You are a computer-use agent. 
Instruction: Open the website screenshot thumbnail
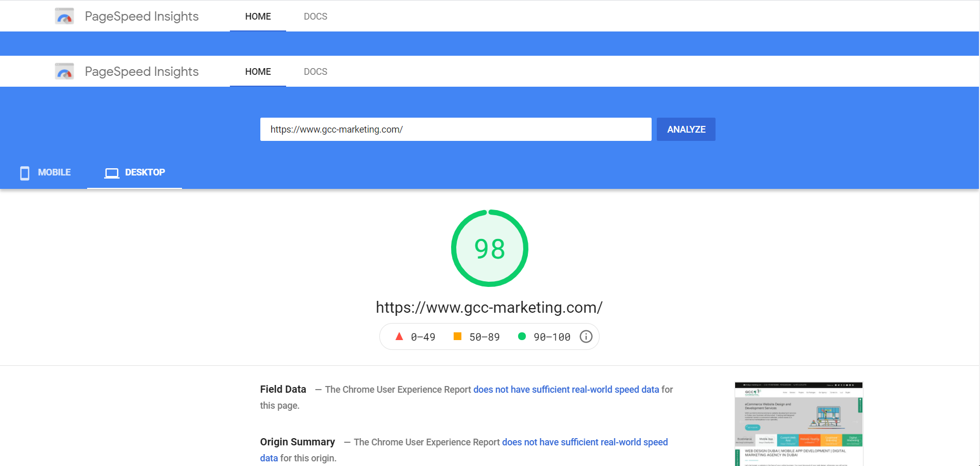799,424
